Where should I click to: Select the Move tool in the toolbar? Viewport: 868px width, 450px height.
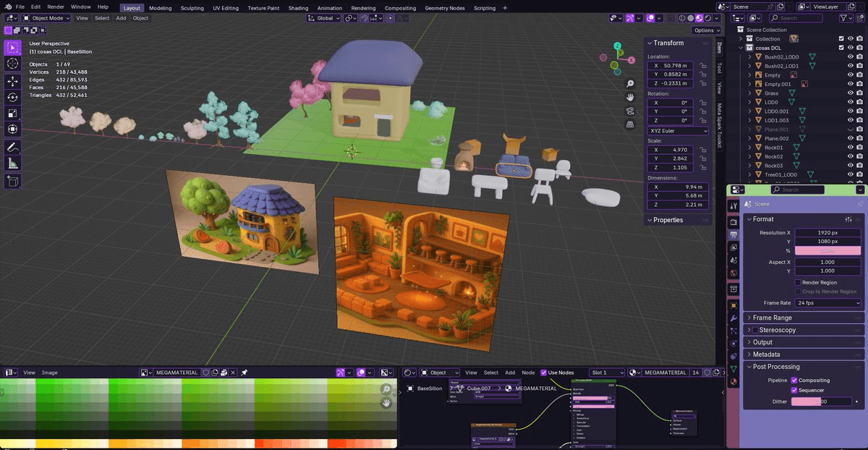tap(13, 81)
